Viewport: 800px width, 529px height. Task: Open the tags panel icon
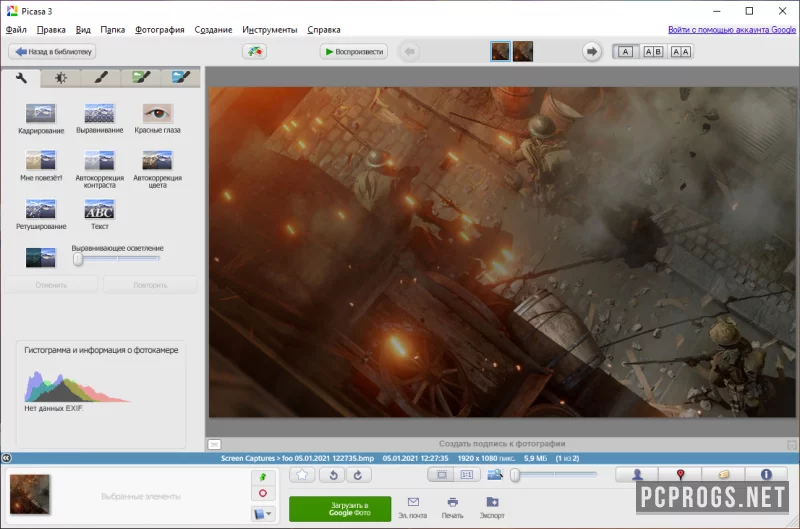tap(723, 475)
